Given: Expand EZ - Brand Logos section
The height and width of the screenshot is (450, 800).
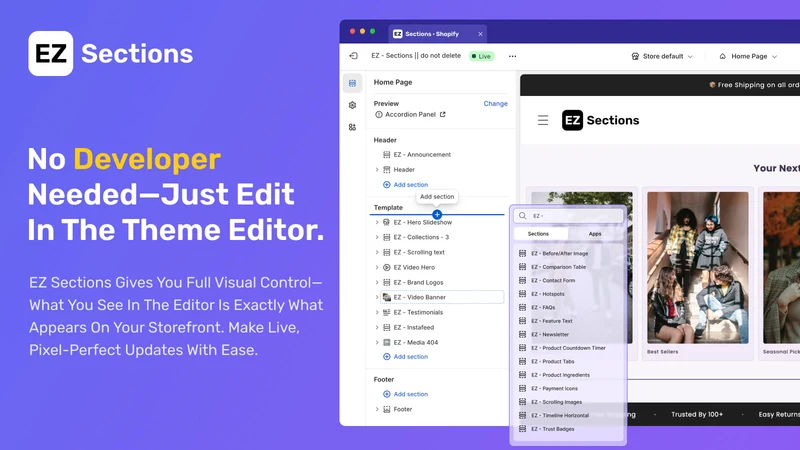Looking at the screenshot, I should coord(377,282).
